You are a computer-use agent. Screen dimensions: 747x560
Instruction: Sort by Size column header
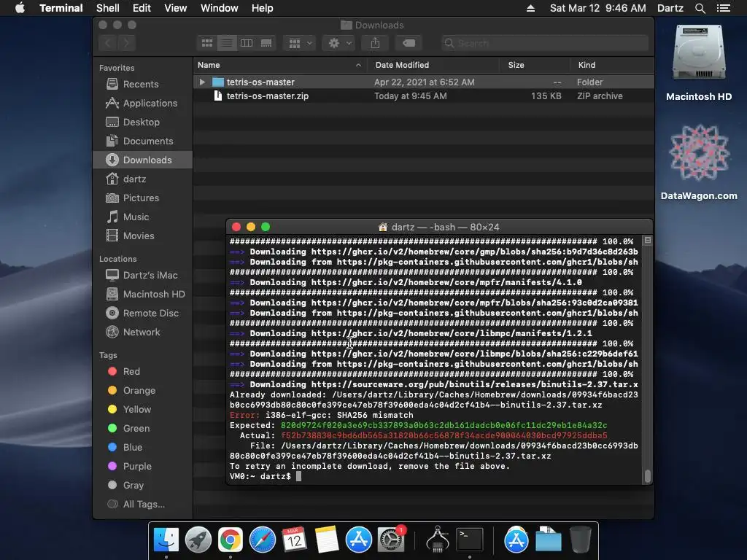pyautogui.click(x=535, y=65)
